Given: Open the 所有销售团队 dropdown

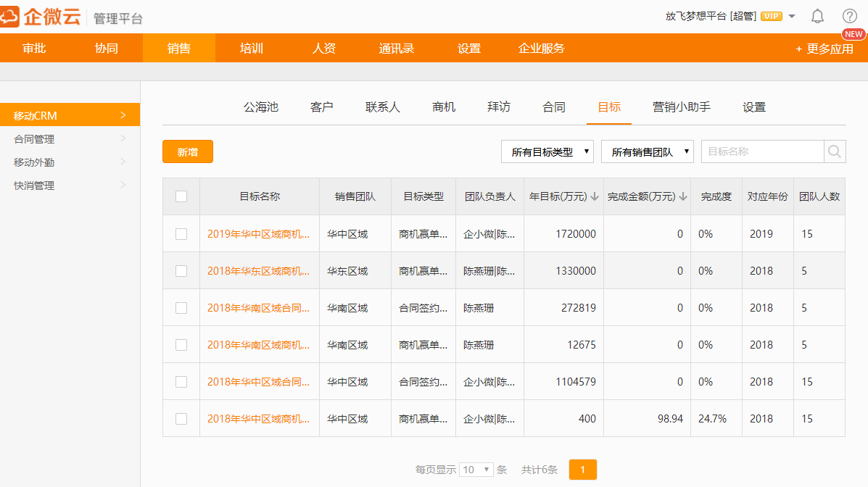Looking at the screenshot, I should tap(648, 151).
